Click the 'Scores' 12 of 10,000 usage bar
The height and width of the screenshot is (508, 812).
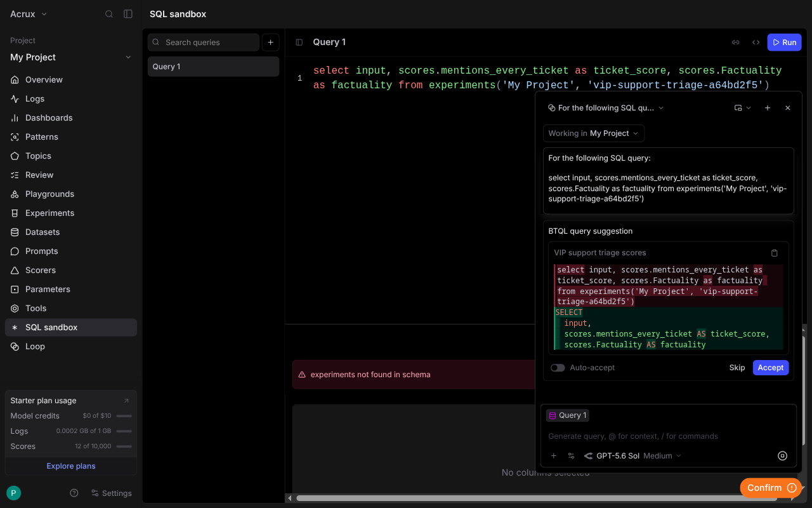tap(124, 446)
